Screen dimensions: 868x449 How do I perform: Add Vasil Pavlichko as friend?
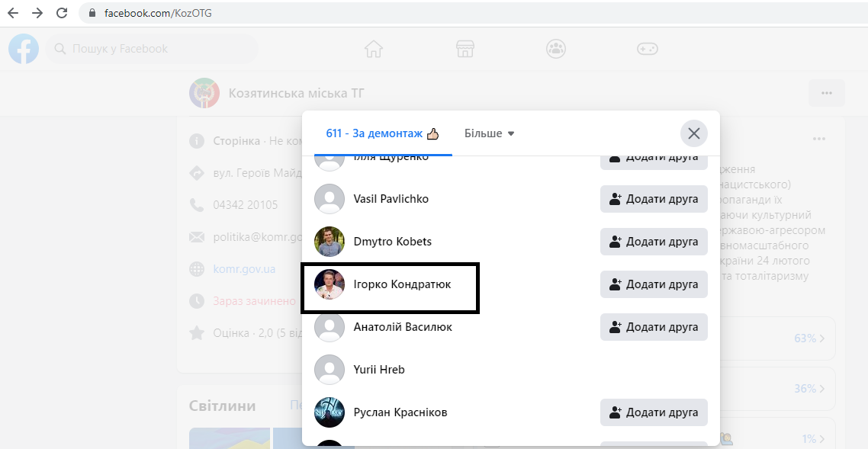654,199
